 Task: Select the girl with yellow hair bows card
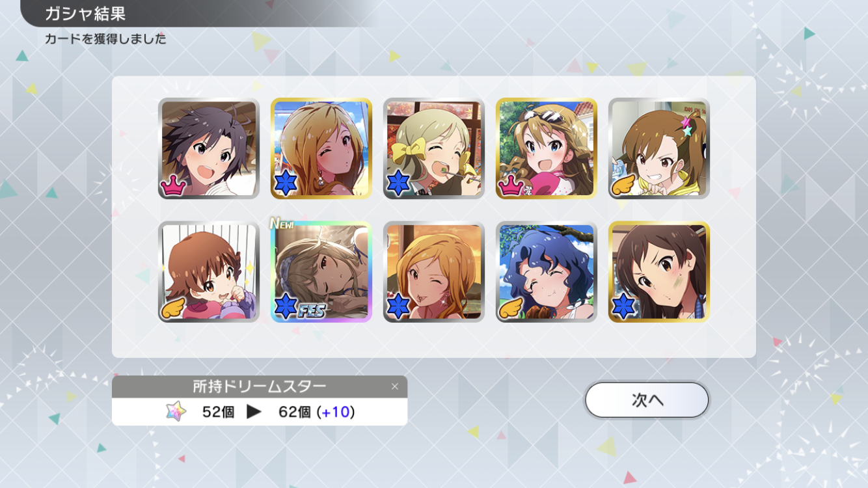coord(434,148)
